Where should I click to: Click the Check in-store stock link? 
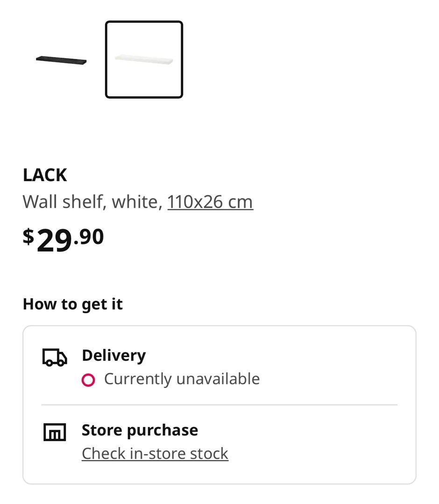pyautogui.click(x=154, y=453)
